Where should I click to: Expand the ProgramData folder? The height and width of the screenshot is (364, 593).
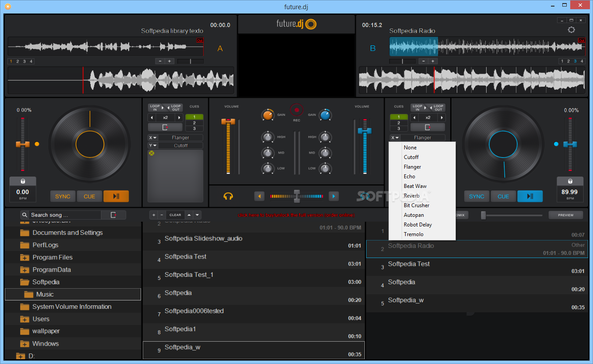[25, 269]
